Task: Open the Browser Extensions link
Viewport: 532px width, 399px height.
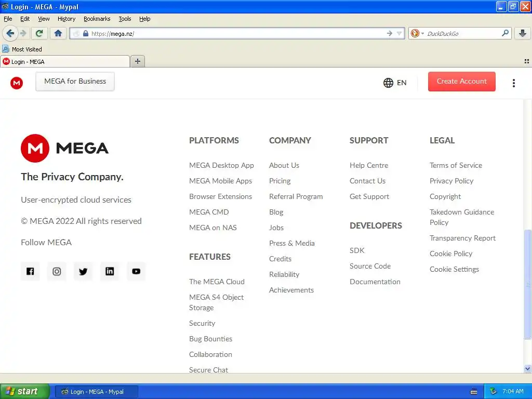Action: coord(220,196)
